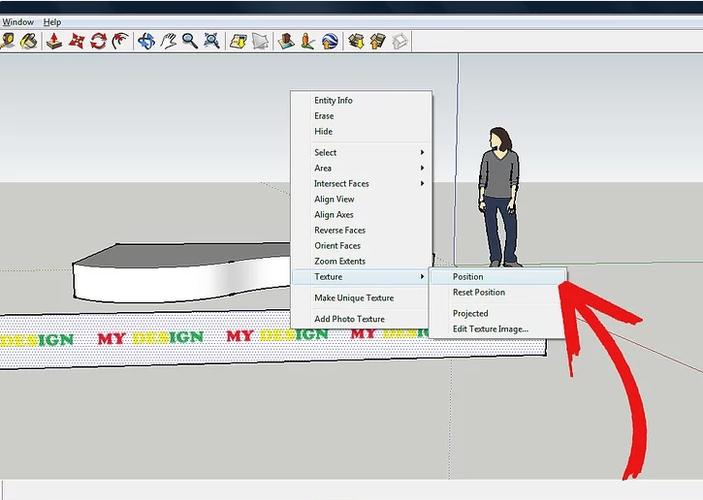Select the Orbit tool
Image resolution: width=703 pixels, height=500 pixels.
[146, 41]
